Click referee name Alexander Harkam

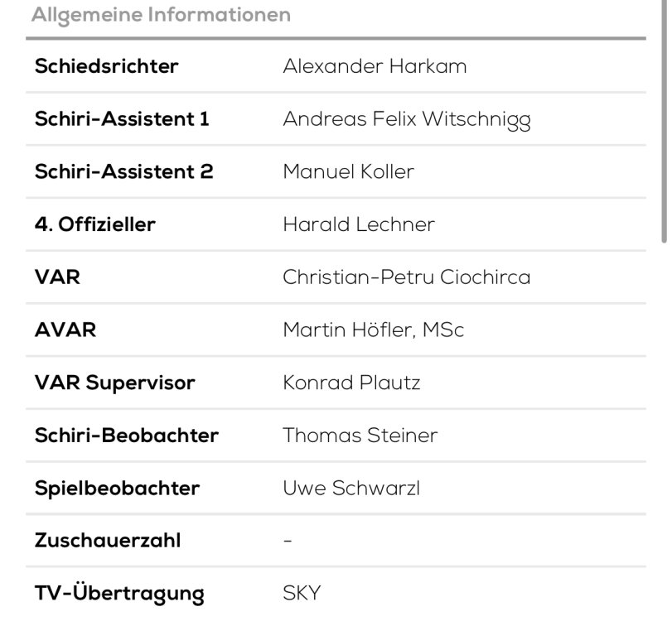coord(375,66)
